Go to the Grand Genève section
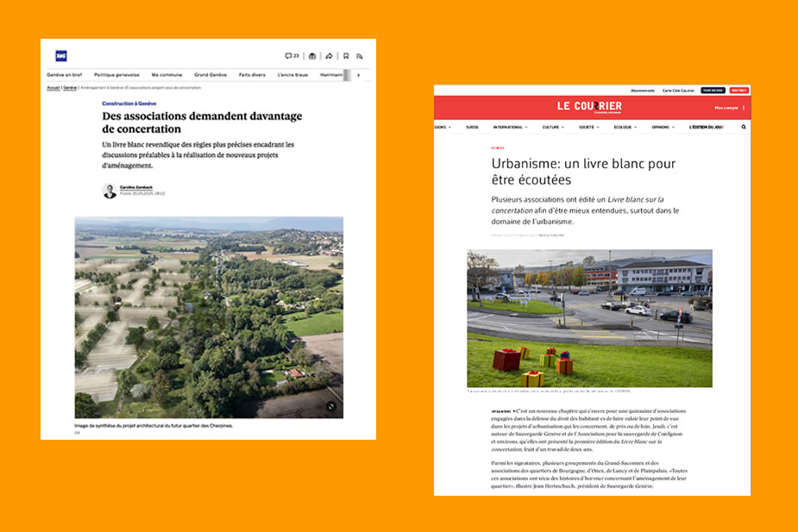 click(x=210, y=75)
